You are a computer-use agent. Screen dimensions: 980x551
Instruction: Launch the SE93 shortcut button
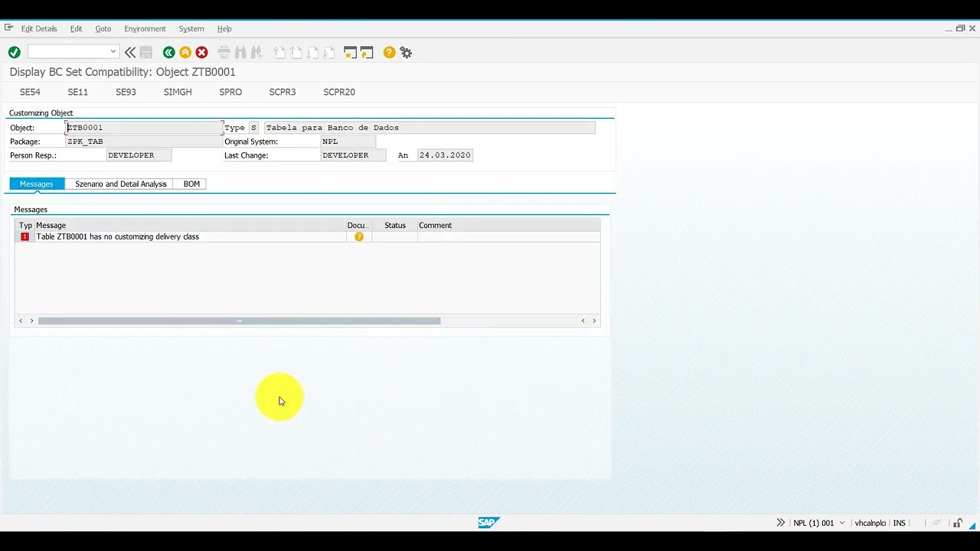click(x=126, y=92)
